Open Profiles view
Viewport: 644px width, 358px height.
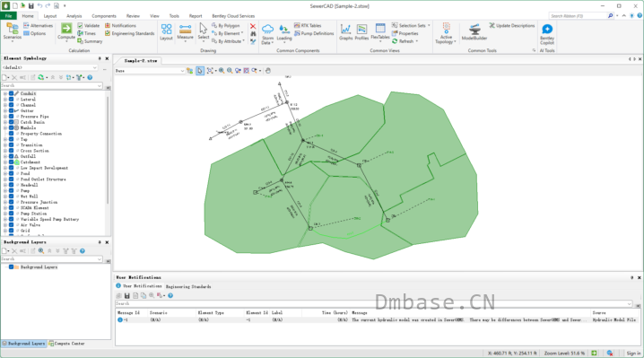click(x=361, y=31)
